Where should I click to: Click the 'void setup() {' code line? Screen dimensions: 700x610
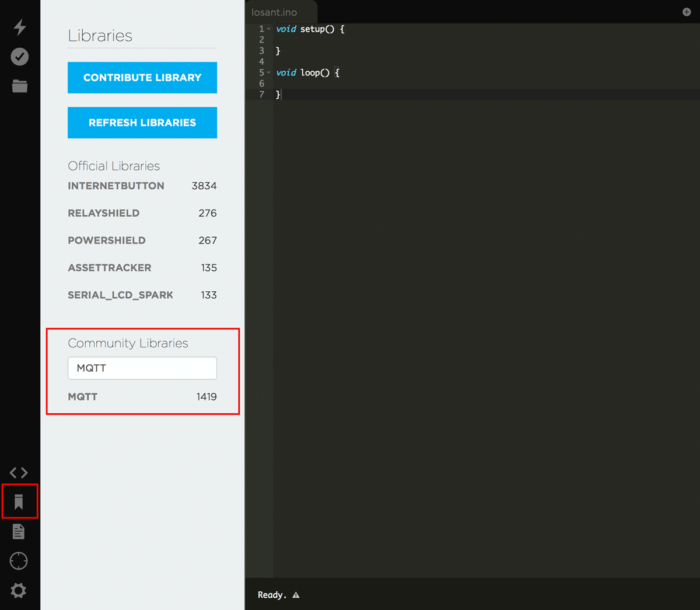coord(310,29)
